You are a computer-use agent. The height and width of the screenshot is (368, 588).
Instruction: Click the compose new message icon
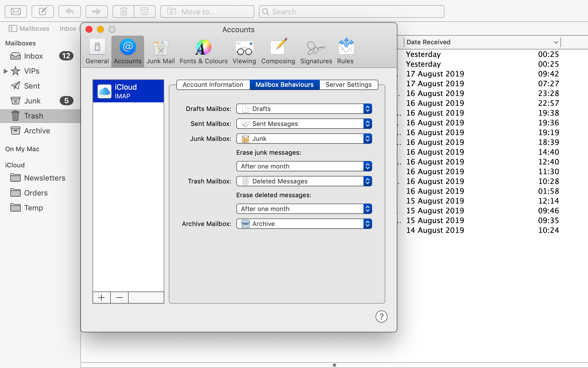tap(42, 11)
